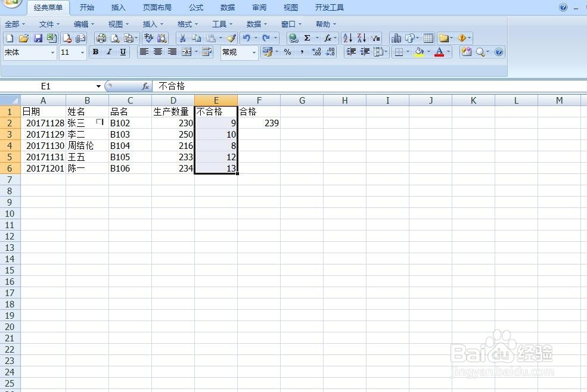Image resolution: width=587 pixels, height=392 pixels.
Task: Toggle bold formatting
Action: point(95,52)
